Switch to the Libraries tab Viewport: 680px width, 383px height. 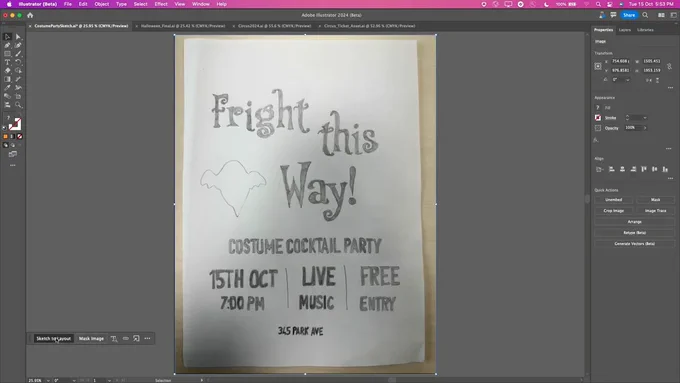coord(645,30)
